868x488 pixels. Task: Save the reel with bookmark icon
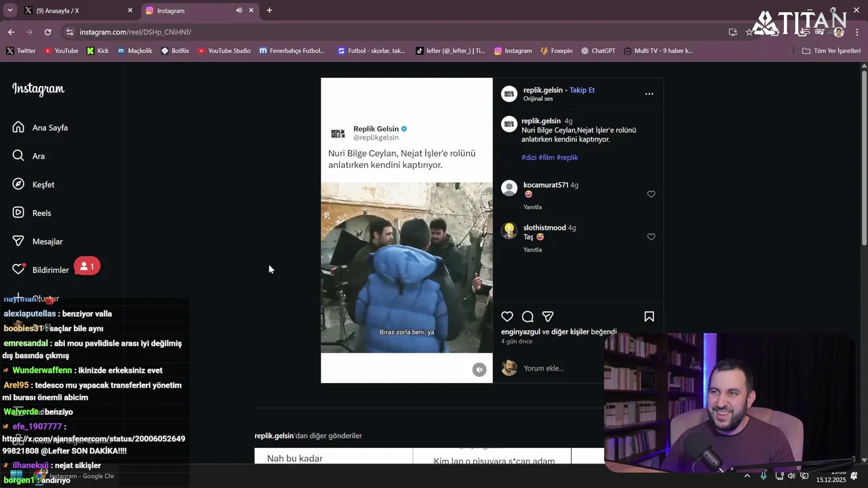pos(649,317)
